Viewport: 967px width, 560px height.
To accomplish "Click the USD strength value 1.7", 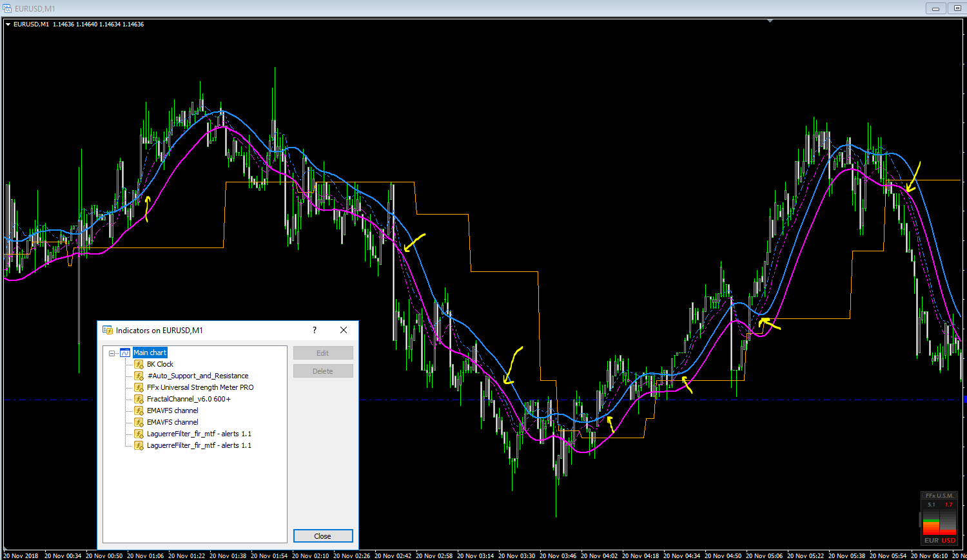I will point(948,505).
